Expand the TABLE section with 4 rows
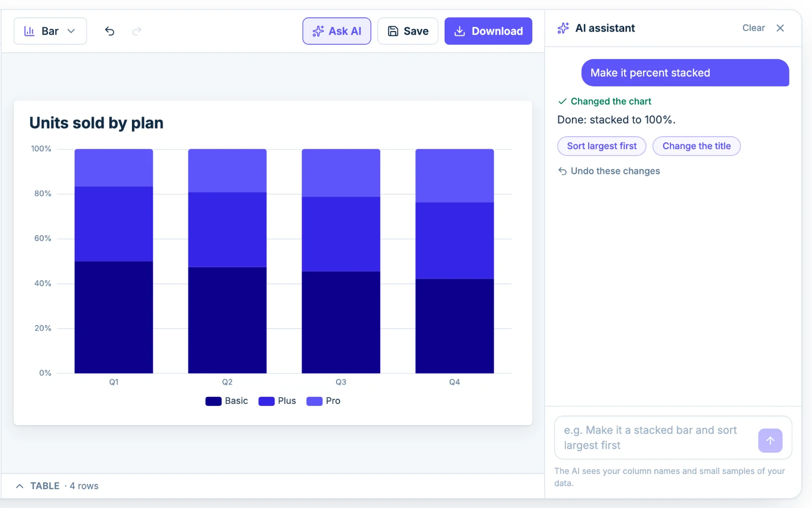 tap(57, 486)
